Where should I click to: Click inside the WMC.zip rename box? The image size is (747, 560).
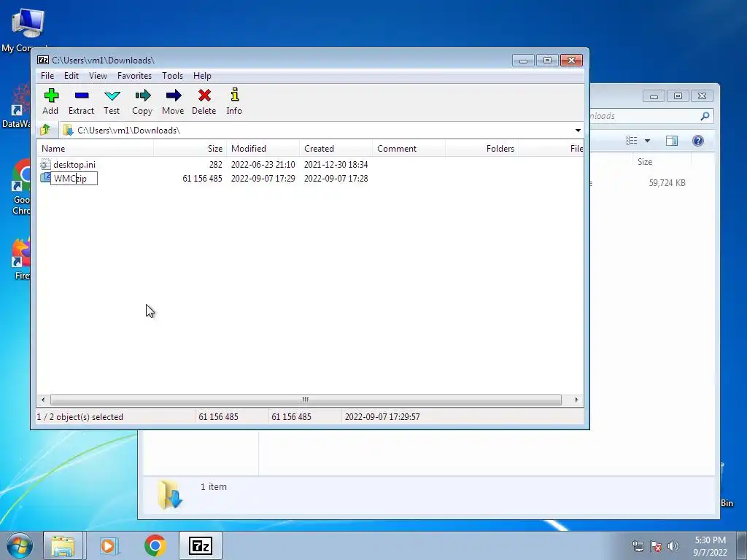(x=74, y=179)
